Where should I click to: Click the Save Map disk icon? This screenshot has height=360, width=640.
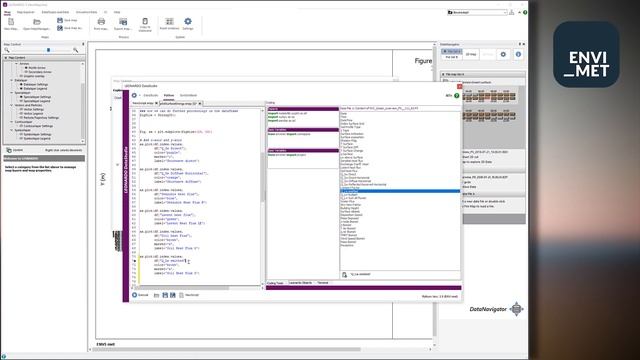[60, 20]
